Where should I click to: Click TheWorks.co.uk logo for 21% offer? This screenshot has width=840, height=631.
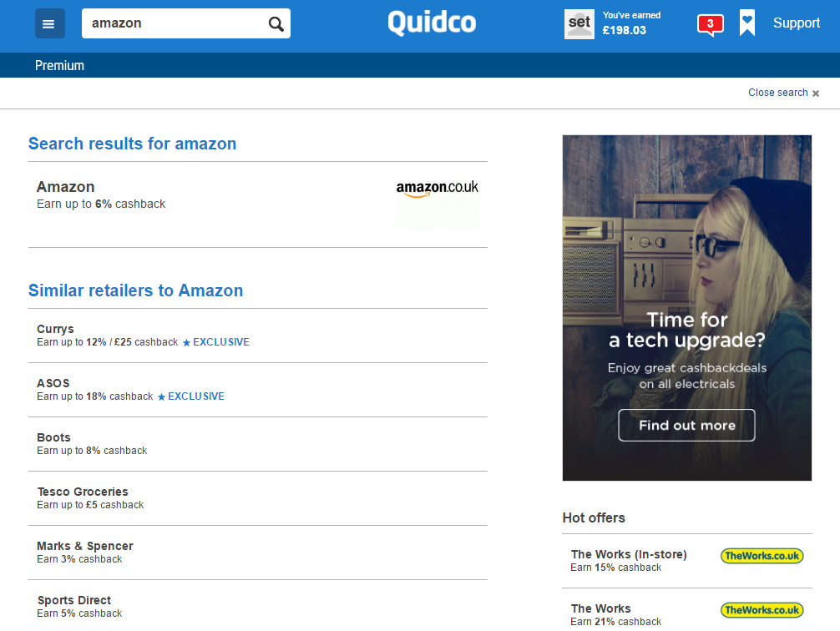pos(762,610)
